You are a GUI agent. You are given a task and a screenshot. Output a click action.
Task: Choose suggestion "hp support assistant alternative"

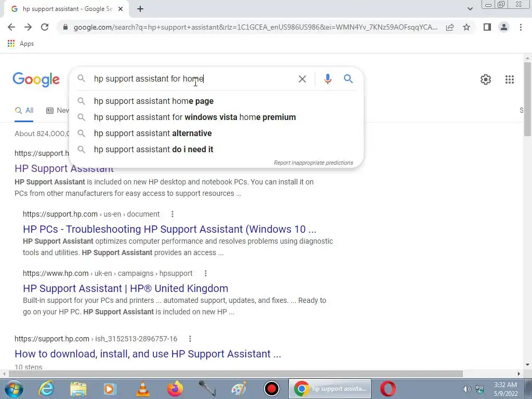pos(153,134)
